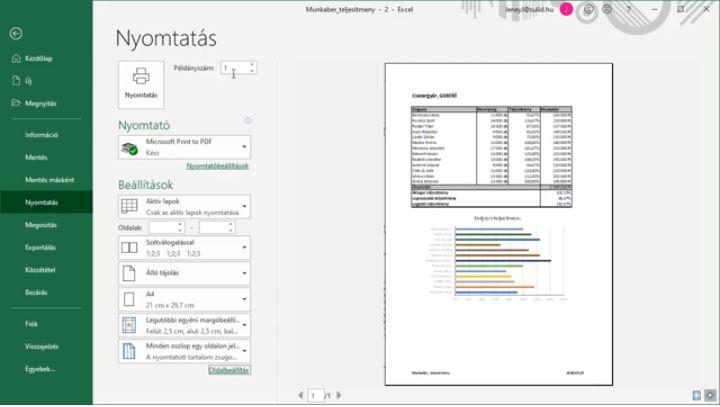Select Mentés másként in the sidebar
Viewport: 720px width, 407px height.
point(49,180)
